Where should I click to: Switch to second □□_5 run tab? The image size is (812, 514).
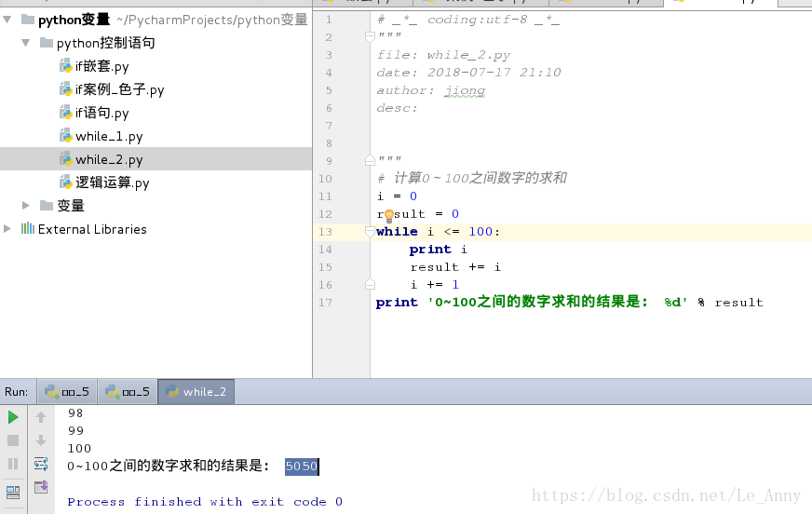[x=128, y=392]
